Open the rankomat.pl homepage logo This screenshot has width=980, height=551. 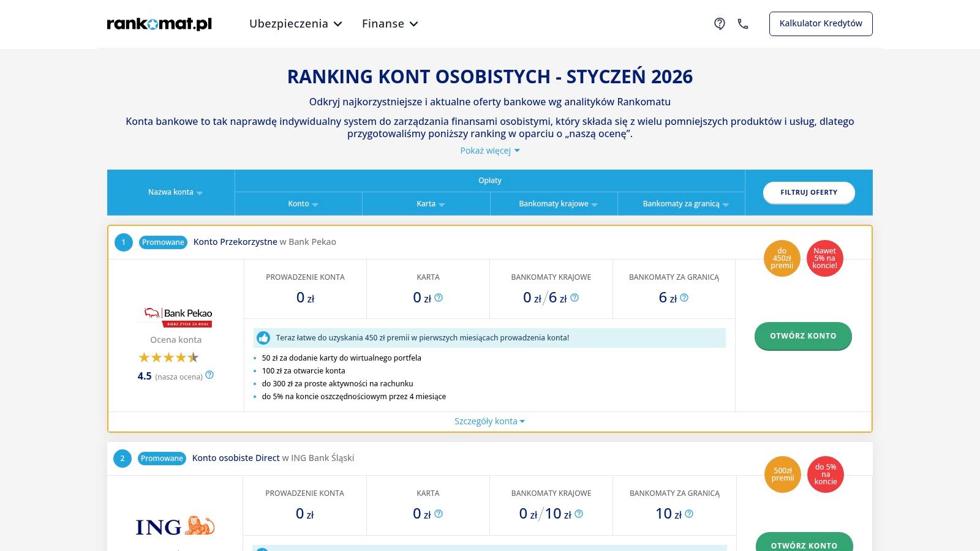[159, 24]
